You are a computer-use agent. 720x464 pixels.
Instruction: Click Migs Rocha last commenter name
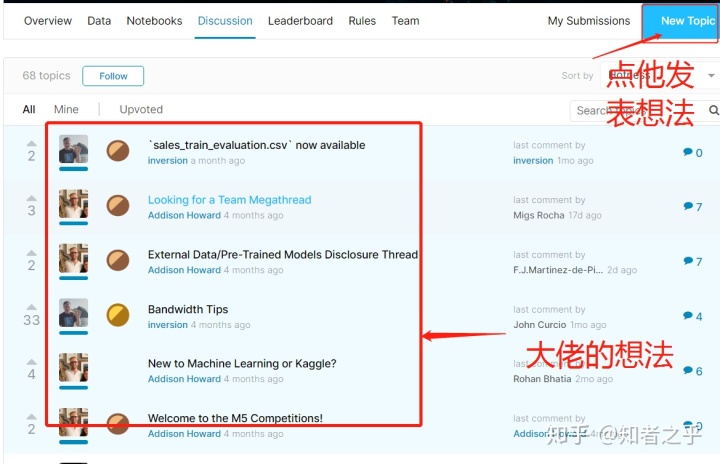[539, 215]
